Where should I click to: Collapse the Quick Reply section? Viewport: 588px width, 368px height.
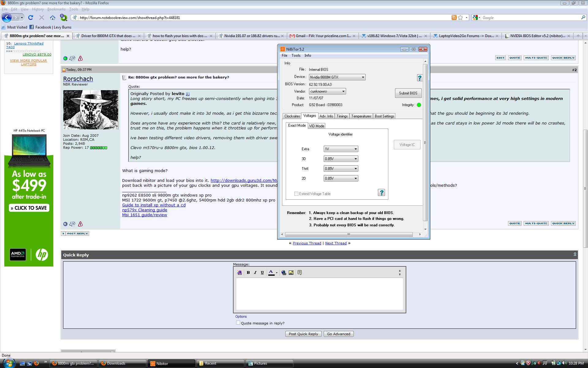(x=575, y=254)
